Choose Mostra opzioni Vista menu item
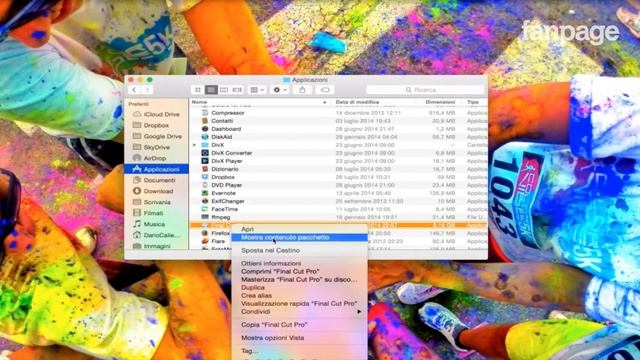 point(299,338)
